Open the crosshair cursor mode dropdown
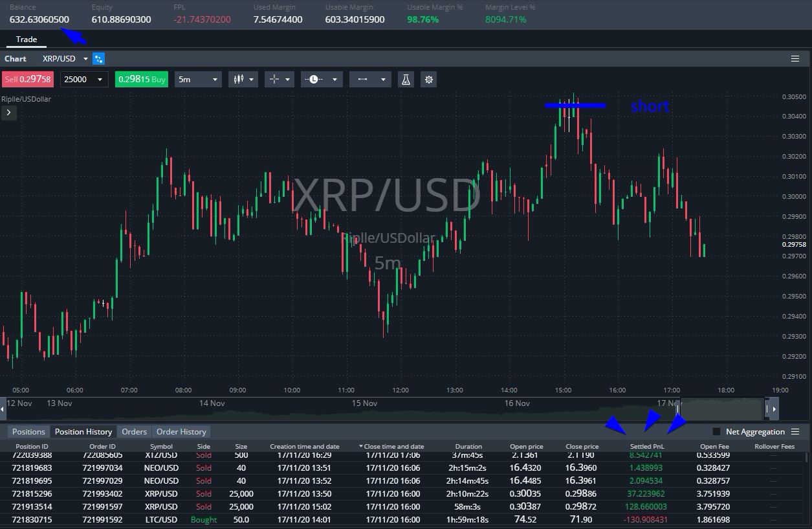The width and height of the screenshot is (812, 529). pos(280,80)
